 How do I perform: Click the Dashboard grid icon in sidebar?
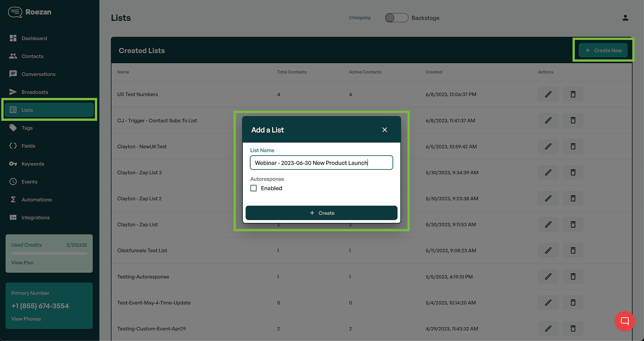tap(13, 38)
